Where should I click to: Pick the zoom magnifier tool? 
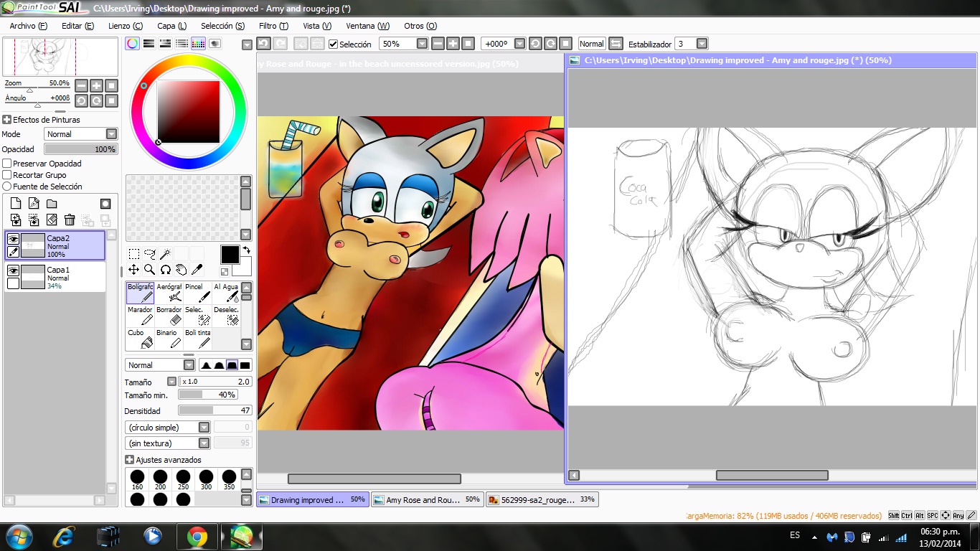149,270
